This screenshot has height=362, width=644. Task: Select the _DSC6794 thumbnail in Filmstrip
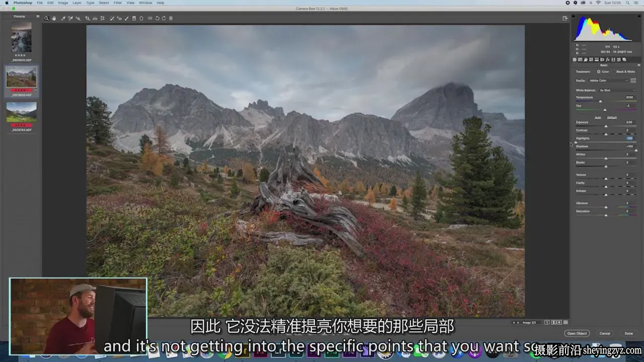click(x=21, y=112)
